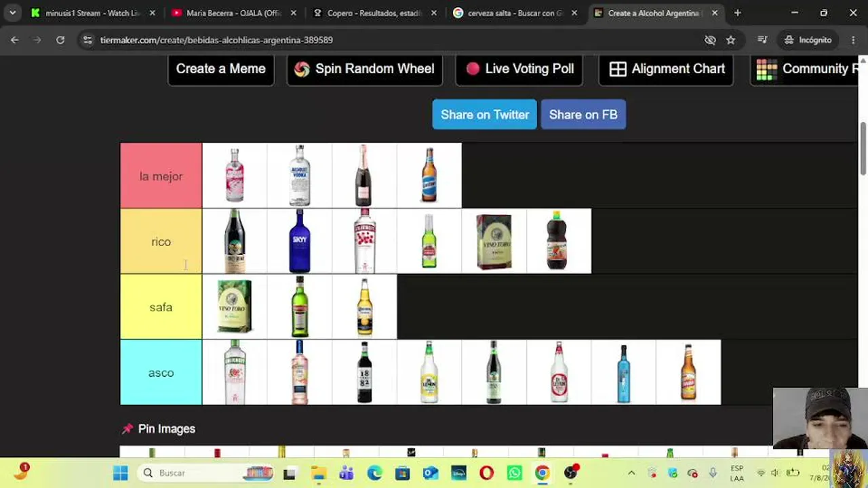Open a new browser tab

738,13
